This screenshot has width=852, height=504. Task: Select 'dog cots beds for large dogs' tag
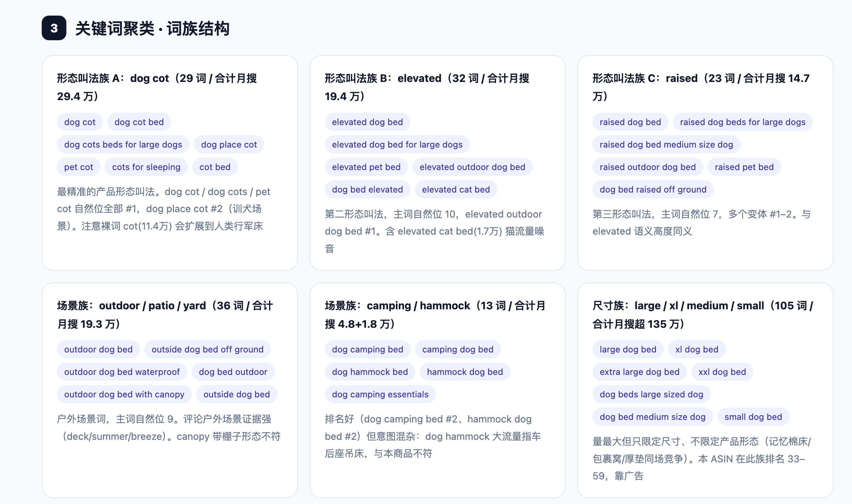coord(123,145)
